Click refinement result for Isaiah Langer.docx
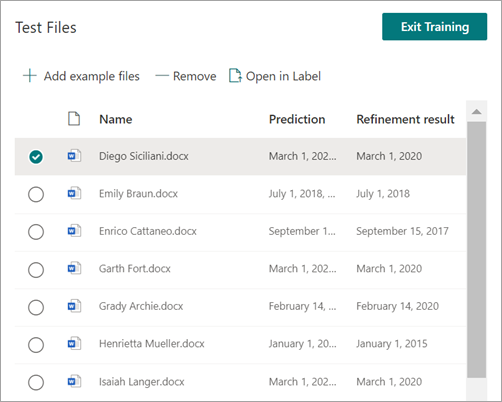502x402 pixels. [x=389, y=382]
